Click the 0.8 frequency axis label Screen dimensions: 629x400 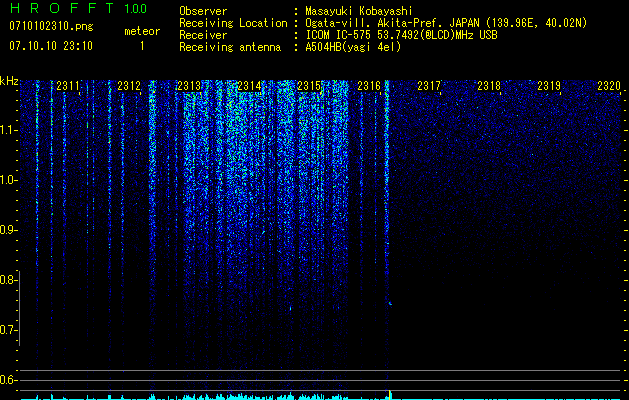[8, 280]
